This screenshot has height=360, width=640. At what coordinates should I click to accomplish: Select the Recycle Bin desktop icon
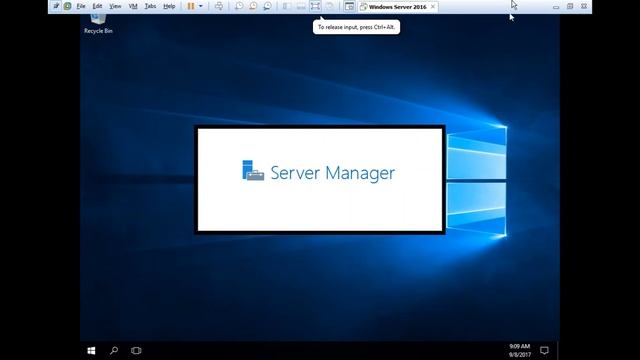pos(98,24)
